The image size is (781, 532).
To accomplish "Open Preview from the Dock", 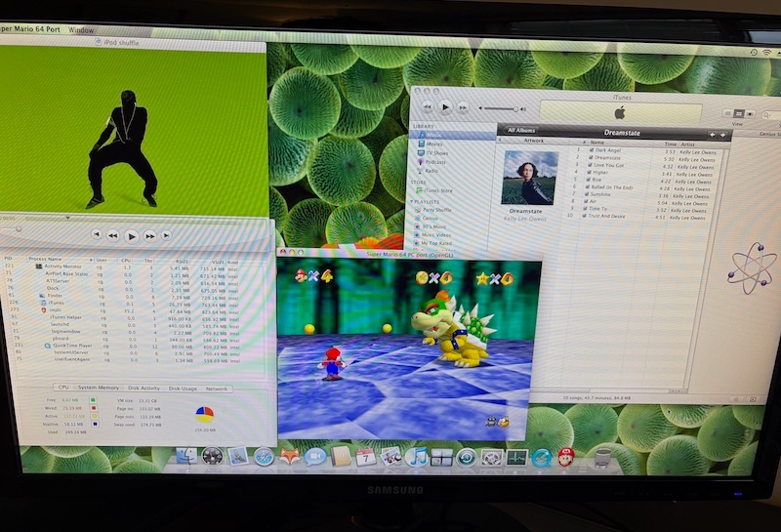I will [391, 457].
